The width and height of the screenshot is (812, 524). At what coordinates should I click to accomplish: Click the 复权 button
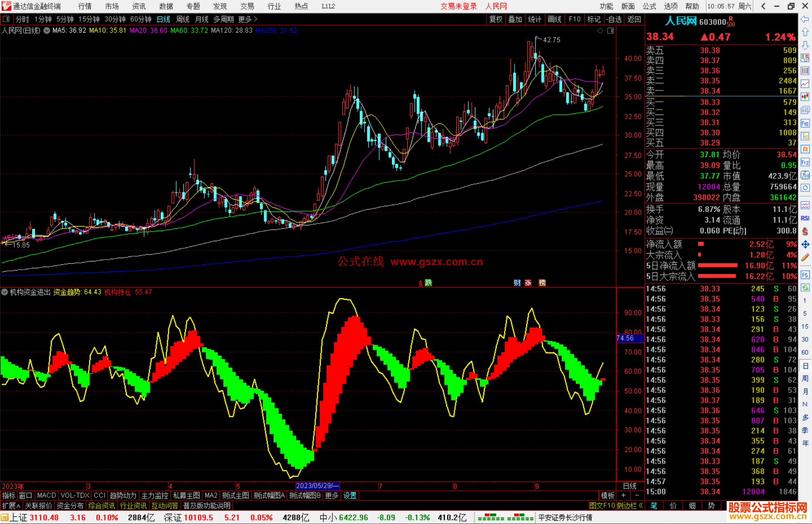pos(496,19)
